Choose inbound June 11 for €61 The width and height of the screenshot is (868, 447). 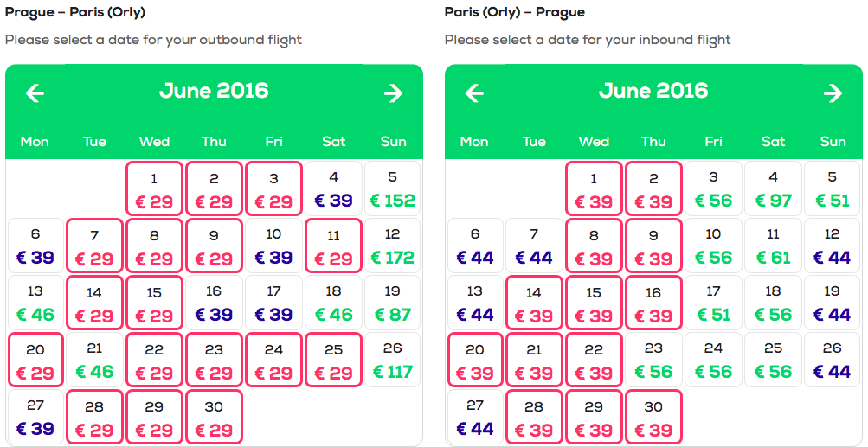point(774,246)
